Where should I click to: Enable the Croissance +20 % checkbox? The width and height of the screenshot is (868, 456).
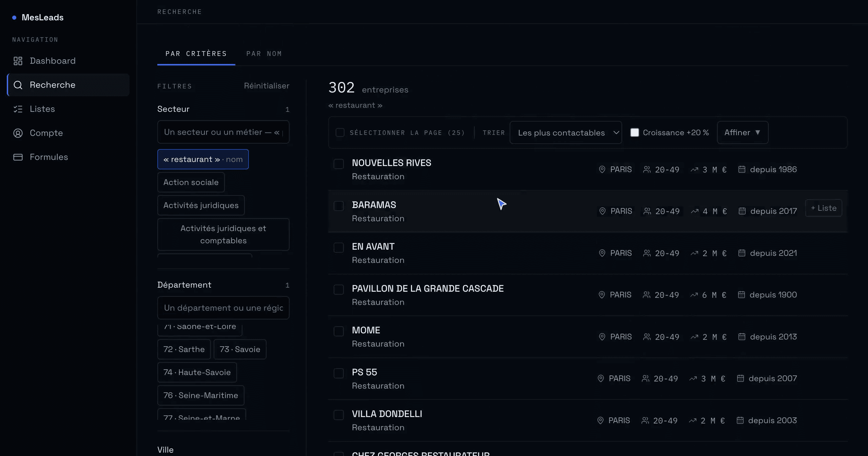pyautogui.click(x=635, y=132)
